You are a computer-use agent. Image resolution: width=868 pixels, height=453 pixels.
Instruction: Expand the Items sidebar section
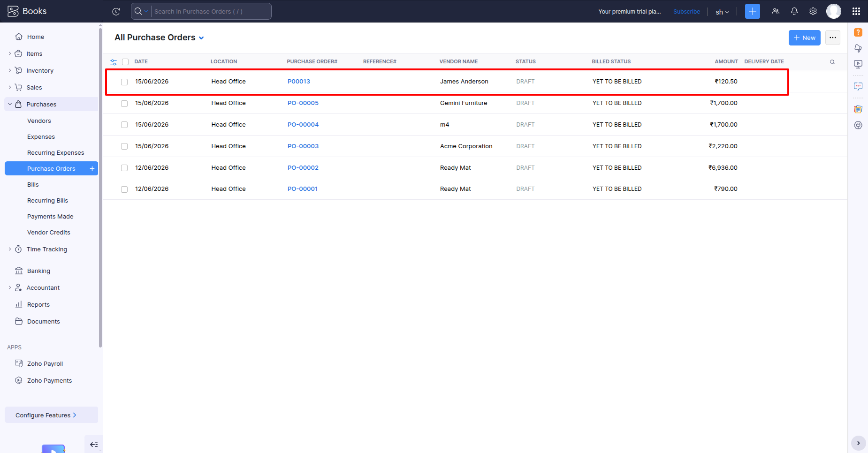tap(10, 53)
